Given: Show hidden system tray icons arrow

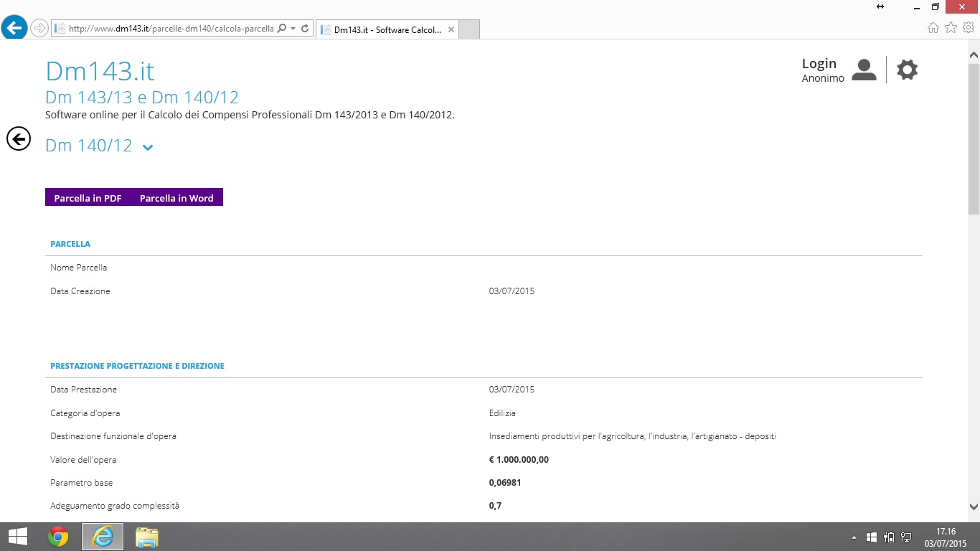Looking at the screenshot, I should 854,537.
